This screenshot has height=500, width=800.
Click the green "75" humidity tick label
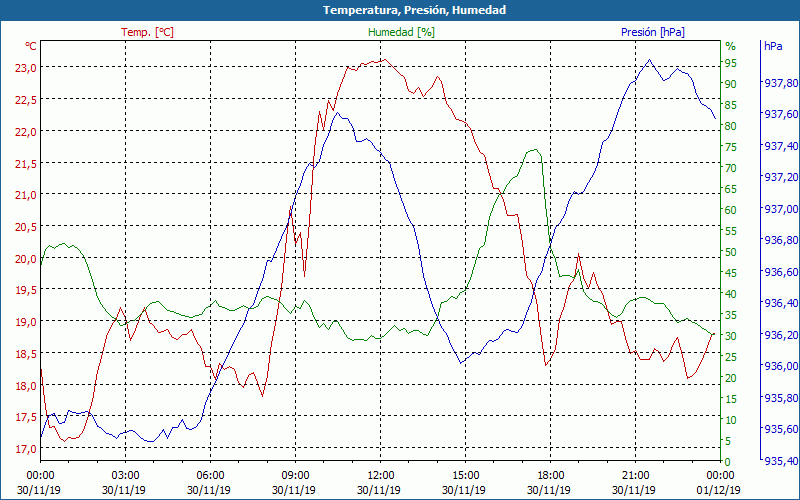click(x=731, y=147)
